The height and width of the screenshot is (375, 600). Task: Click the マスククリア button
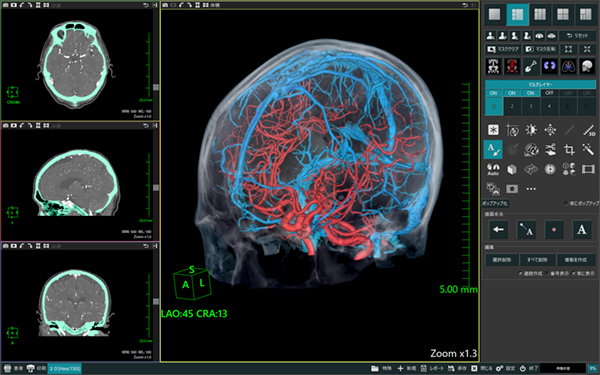click(x=502, y=49)
